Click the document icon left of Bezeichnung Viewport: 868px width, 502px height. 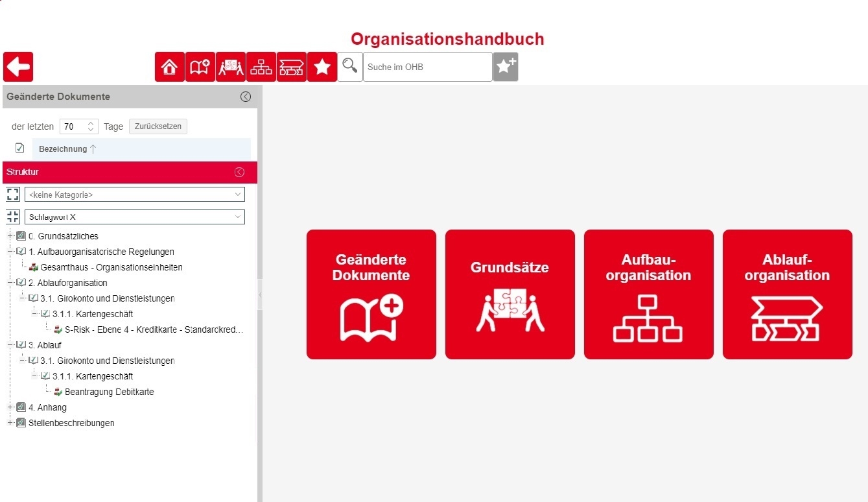tap(19, 149)
